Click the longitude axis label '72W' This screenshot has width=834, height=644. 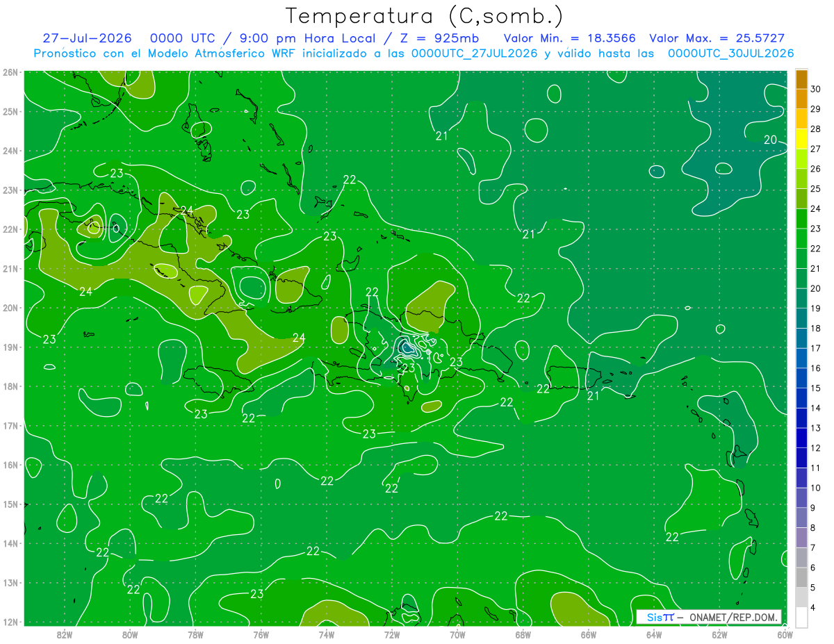tap(392, 634)
